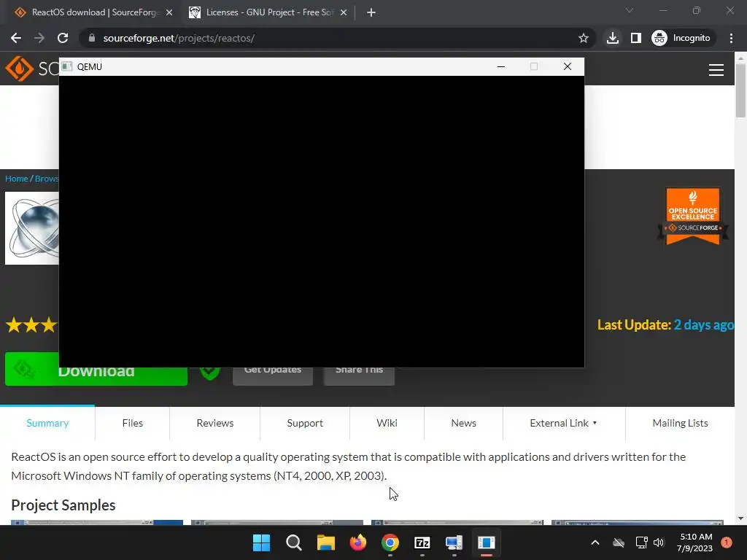Image resolution: width=747 pixels, height=560 pixels.
Task: Open the browser downloads icon
Action: click(x=613, y=38)
